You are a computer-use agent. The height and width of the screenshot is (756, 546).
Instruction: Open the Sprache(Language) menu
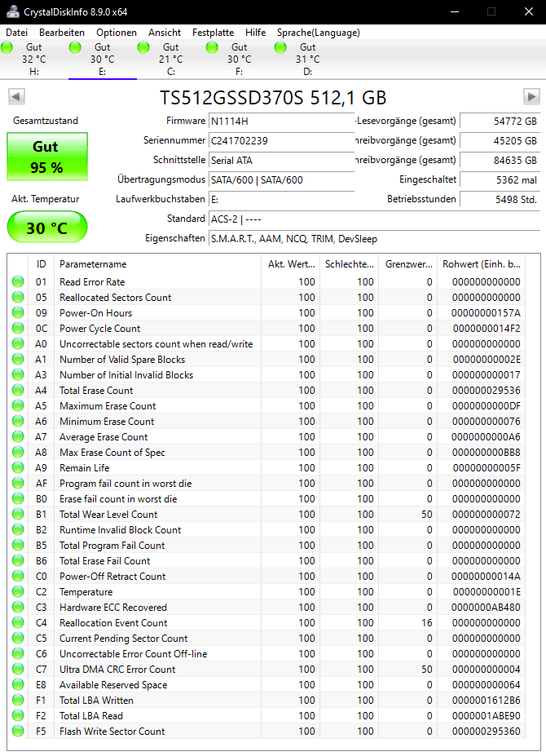pyautogui.click(x=318, y=33)
